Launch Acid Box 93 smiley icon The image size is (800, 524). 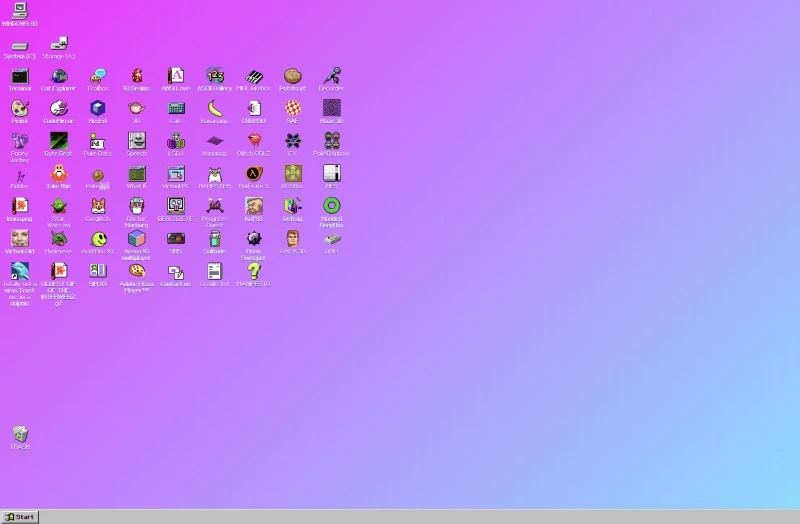click(x=97, y=239)
